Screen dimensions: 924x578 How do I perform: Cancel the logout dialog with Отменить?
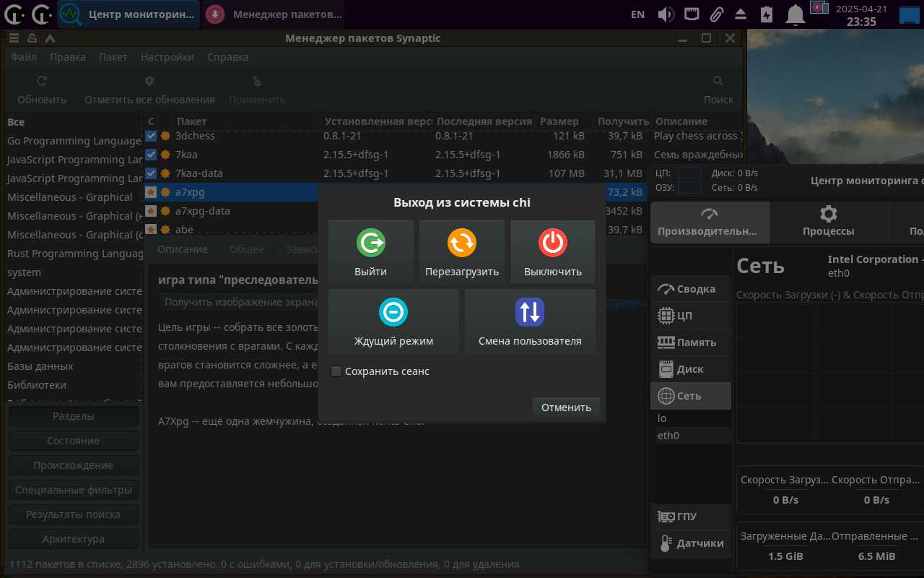(566, 407)
